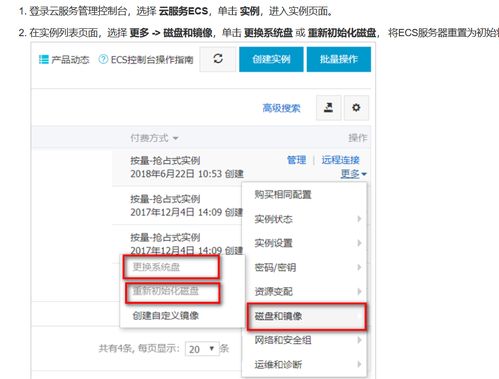Open 高级搜索 link
Viewport: 499px width, 379px height.
pos(281,108)
